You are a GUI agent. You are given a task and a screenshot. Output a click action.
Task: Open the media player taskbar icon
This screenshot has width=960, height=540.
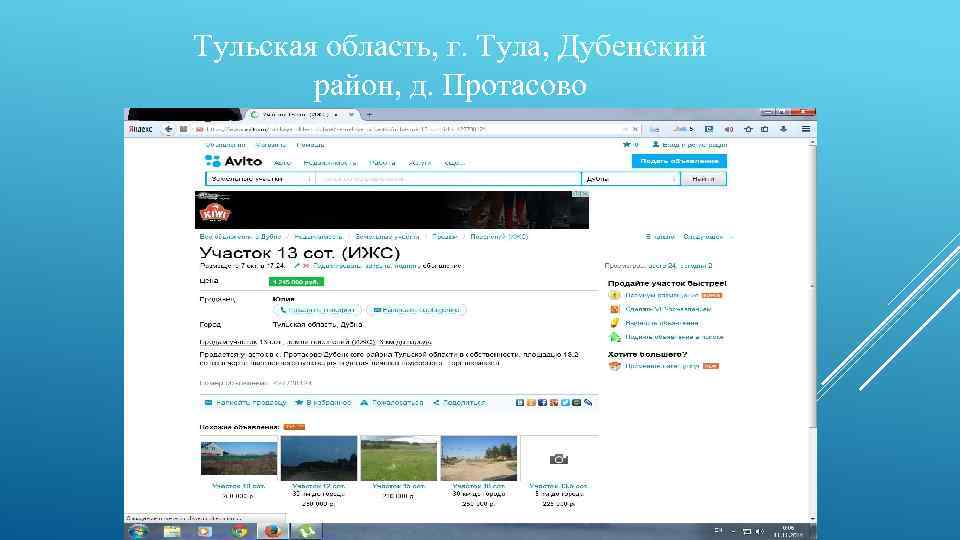click(204, 531)
